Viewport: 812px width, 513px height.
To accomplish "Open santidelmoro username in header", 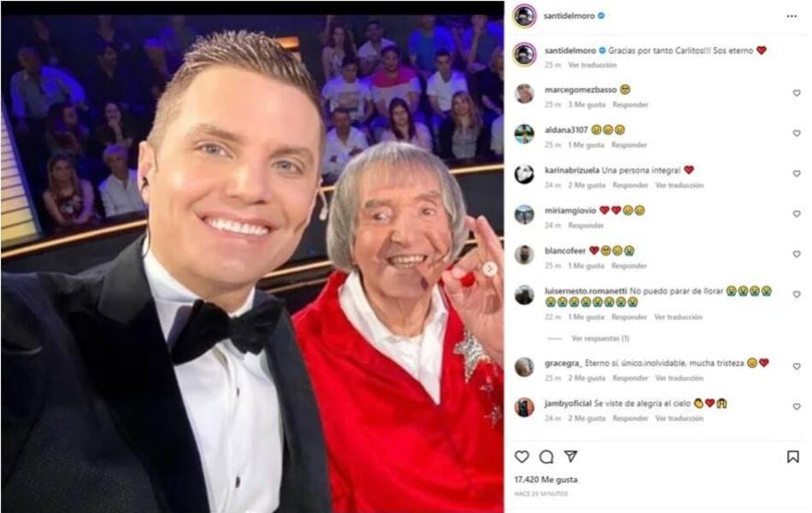I will (x=569, y=16).
